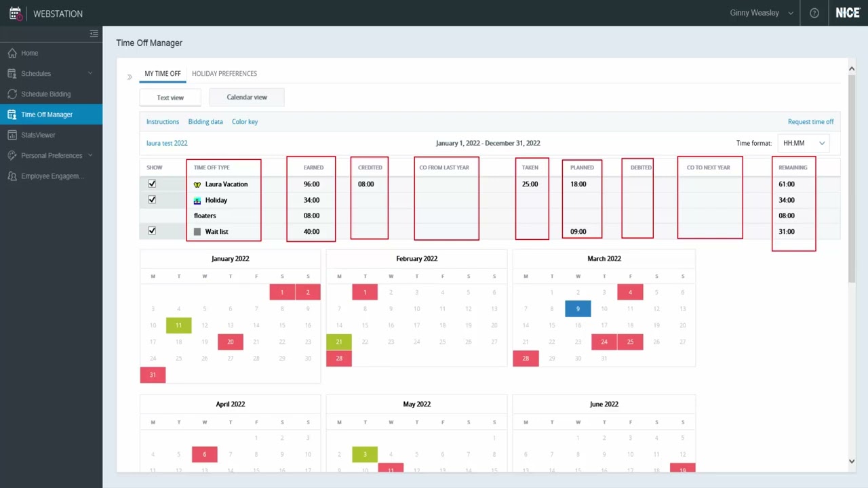Select green February 21 day

pos(339,342)
